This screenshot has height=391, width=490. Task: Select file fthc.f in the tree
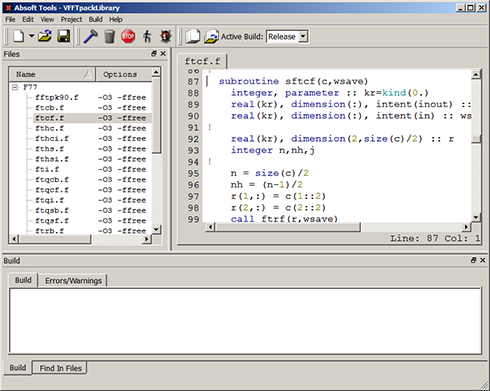49,128
